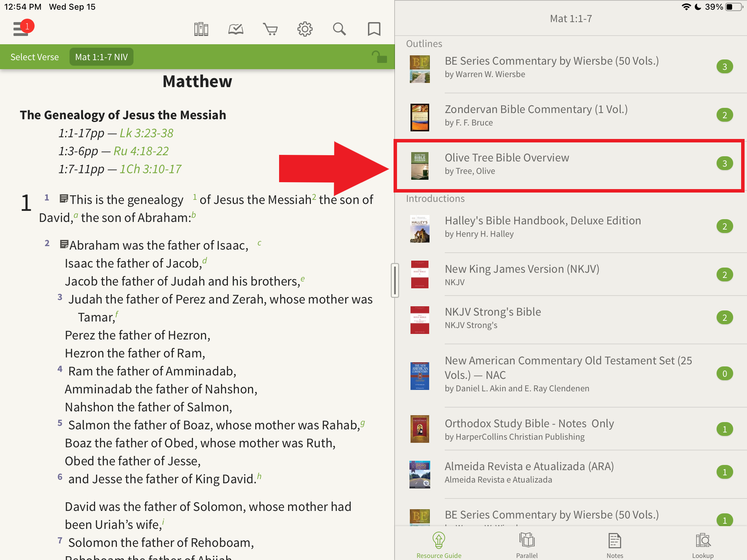Follow the Ru 4:18-22 cross reference
Screen dimensions: 747x560
click(141, 151)
